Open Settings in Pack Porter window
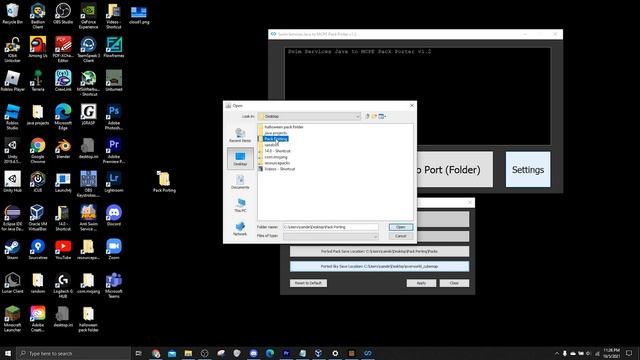 [x=528, y=170]
